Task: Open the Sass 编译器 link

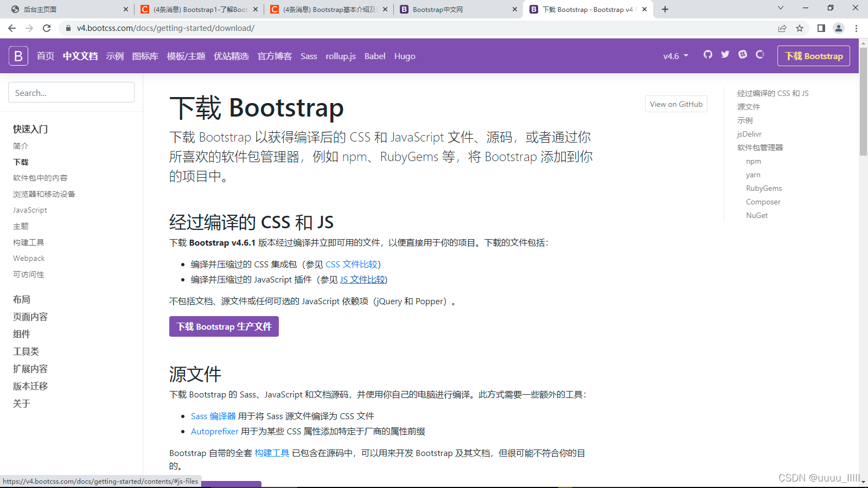Action: pos(213,416)
